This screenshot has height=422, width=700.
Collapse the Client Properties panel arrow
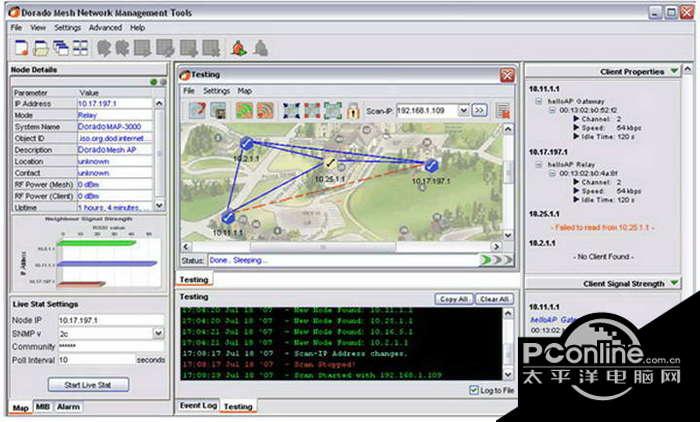(674, 71)
